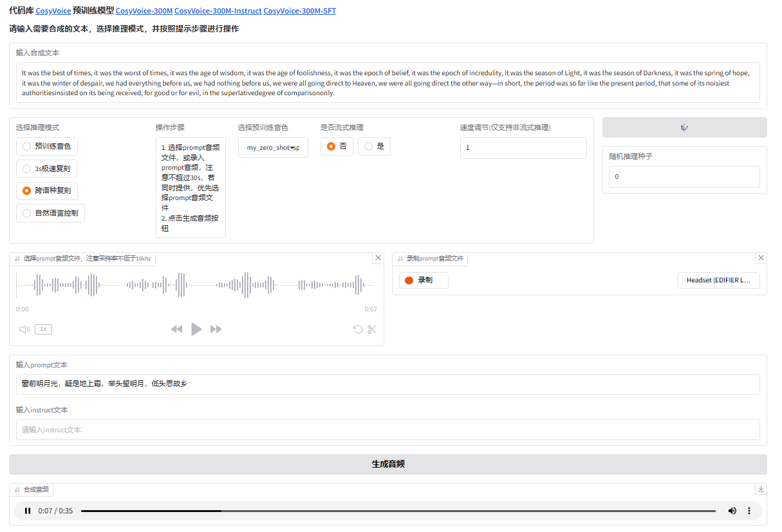Open the Headset microphone device dropdown
Viewport: 782px width, 532px height.
tap(718, 280)
